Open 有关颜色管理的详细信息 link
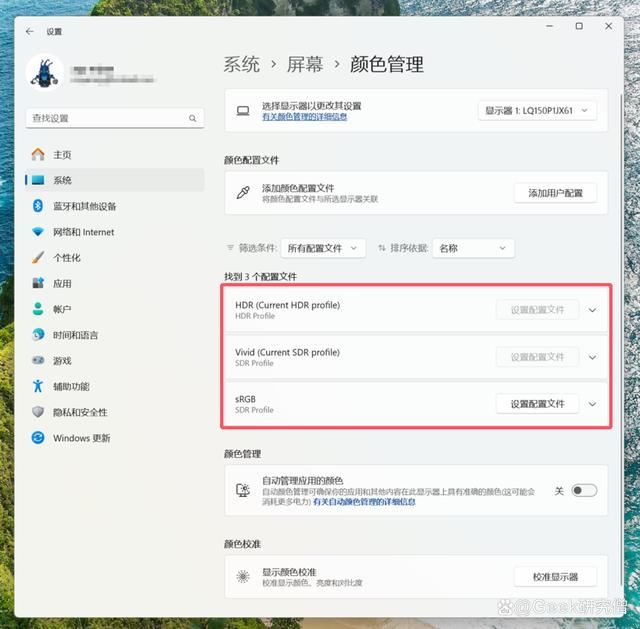This screenshot has height=629, width=640. [x=305, y=117]
